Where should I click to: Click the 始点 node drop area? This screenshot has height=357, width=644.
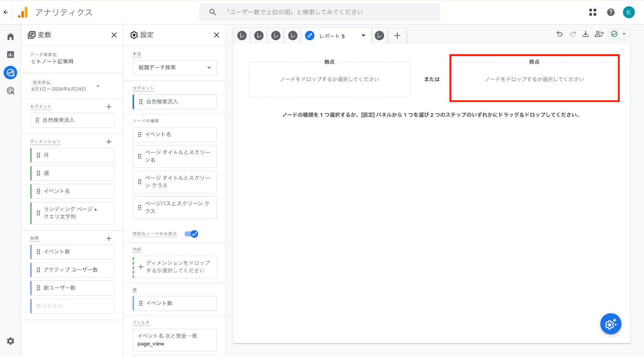tap(329, 79)
